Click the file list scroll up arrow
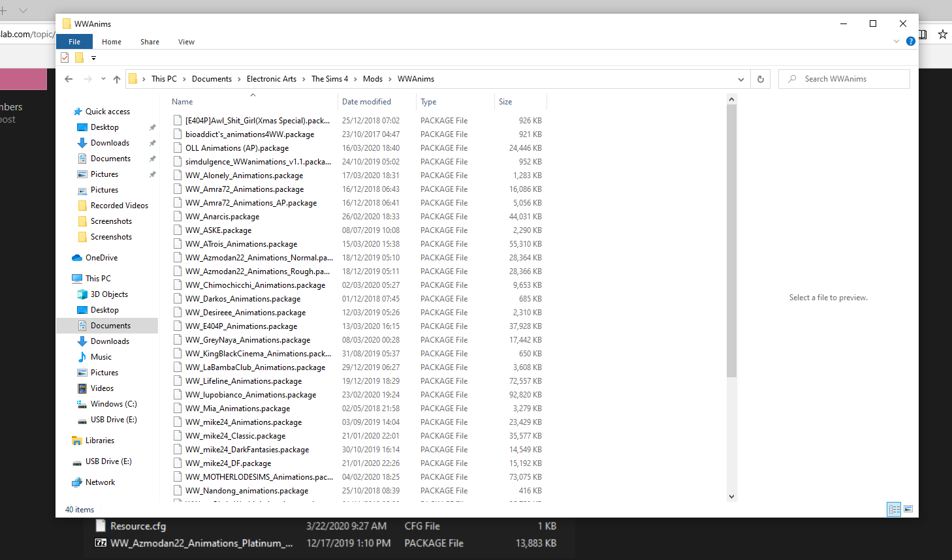 coord(731,99)
